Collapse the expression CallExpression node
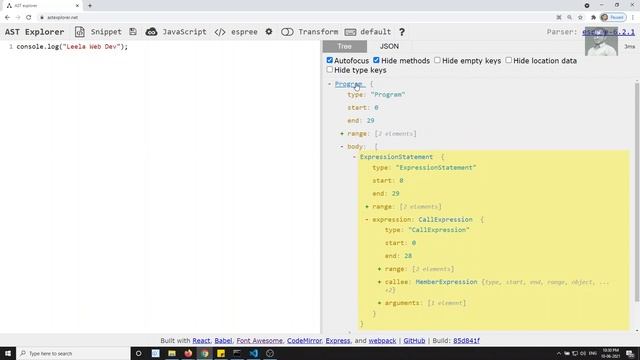This screenshot has width=640, height=360. click(367, 220)
